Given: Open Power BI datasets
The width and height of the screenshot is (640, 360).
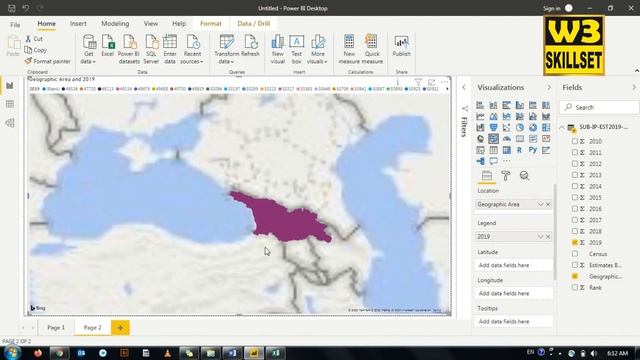Looking at the screenshot, I should click(x=129, y=42).
